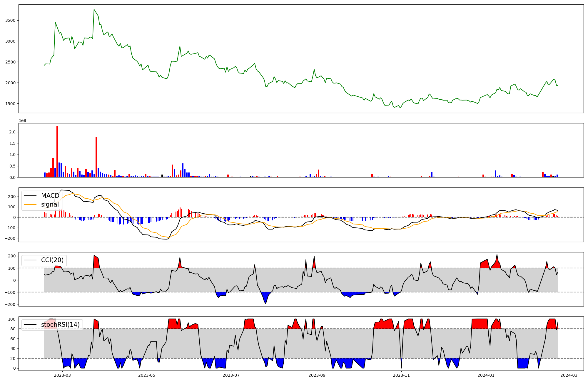The height and width of the screenshot is (382, 588).
Task: Click the highest peak of the green price line
Action: (94, 9)
